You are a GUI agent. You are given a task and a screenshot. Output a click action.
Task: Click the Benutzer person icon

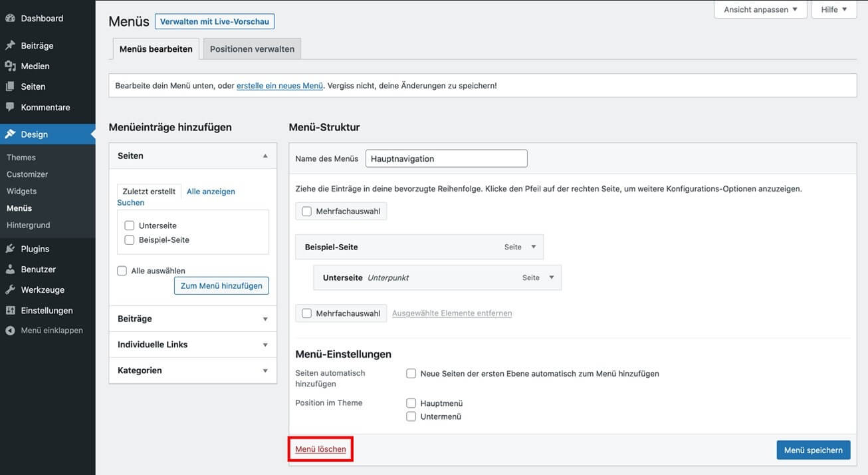click(x=10, y=269)
